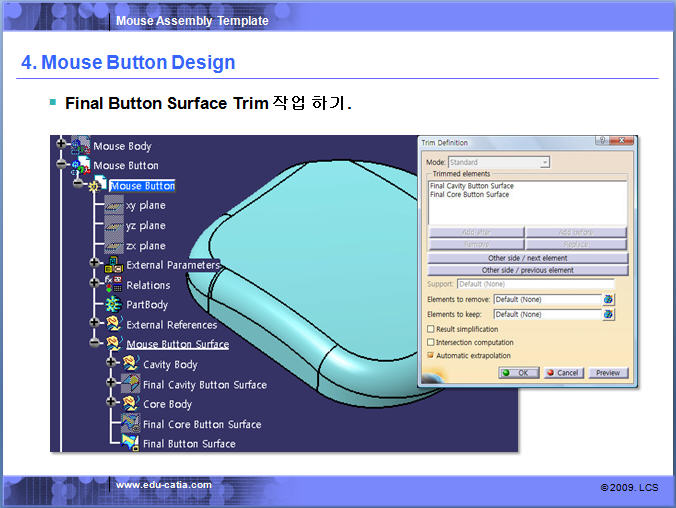The image size is (676, 508).
Task: Collapse the Mouse Button Surface node
Action: tap(95, 343)
